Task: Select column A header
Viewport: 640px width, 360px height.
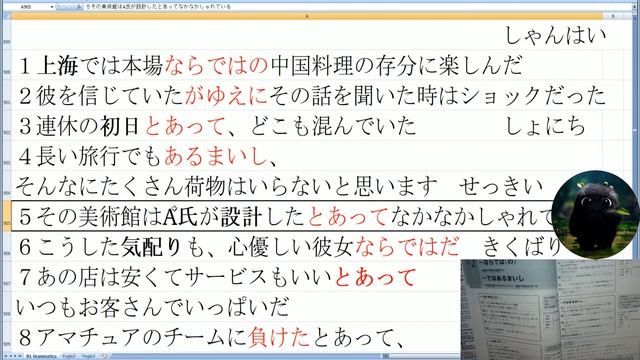Action: point(307,16)
